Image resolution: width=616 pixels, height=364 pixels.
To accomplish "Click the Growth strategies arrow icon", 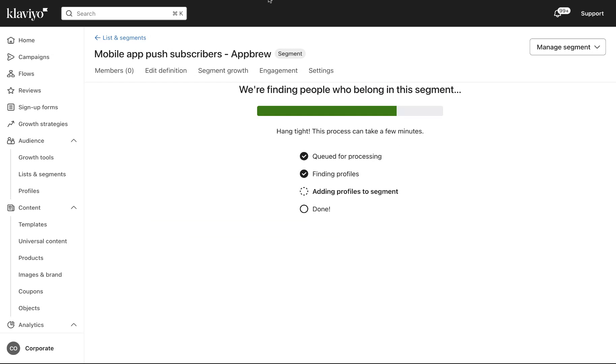I will 11,124.
